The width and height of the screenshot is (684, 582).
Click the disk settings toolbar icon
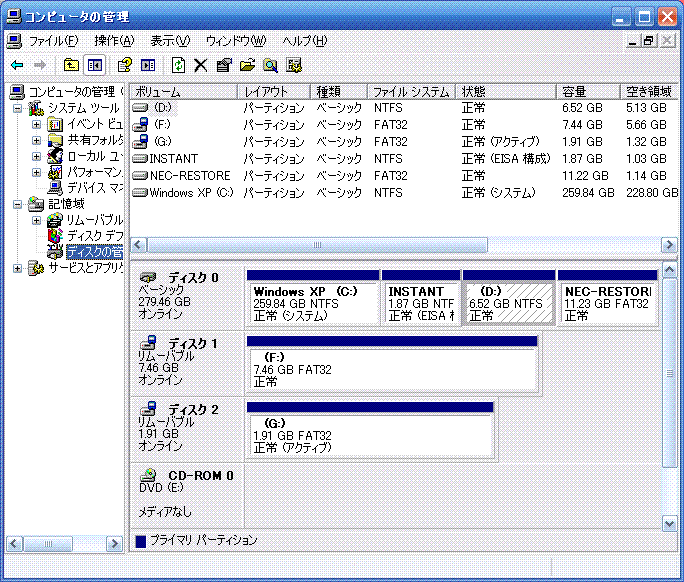[294, 65]
